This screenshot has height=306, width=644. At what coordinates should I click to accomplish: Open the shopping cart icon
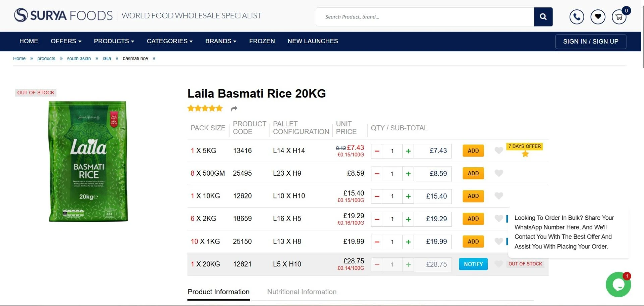(x=619, y=17)
